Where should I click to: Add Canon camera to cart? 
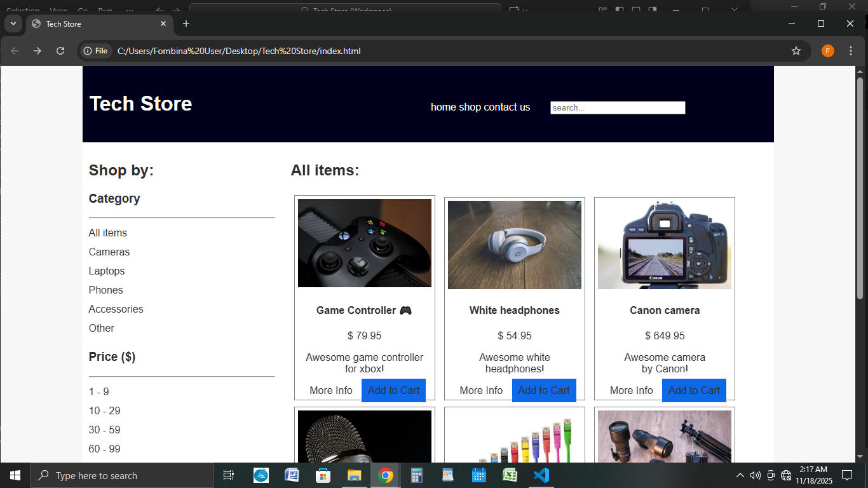pos(694,391)
